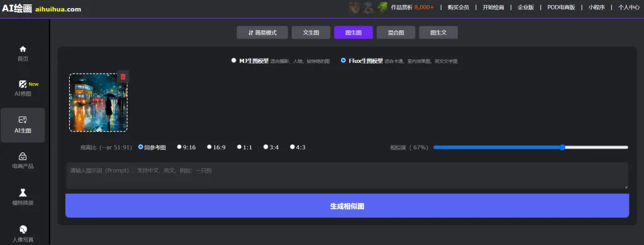Screen dimensions: 644x245
Task: Toggle the 简易模式 button
Action: pos(262,33)
